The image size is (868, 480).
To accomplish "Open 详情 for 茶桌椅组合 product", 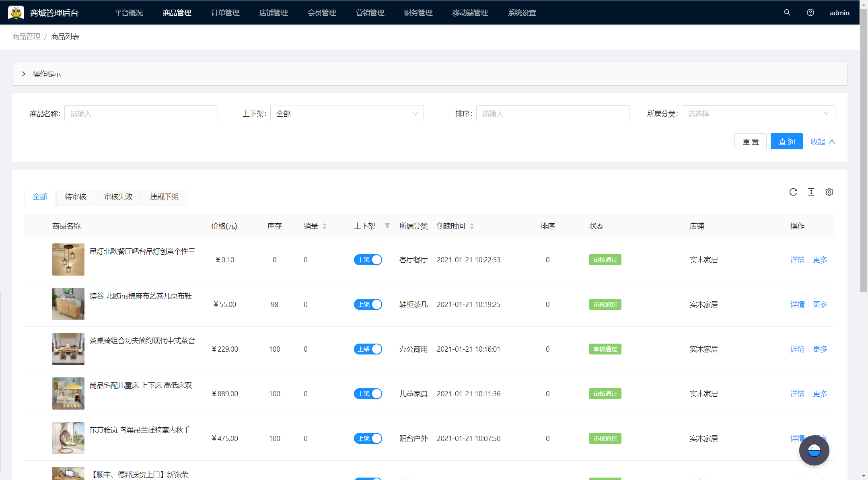I will 797,349.
